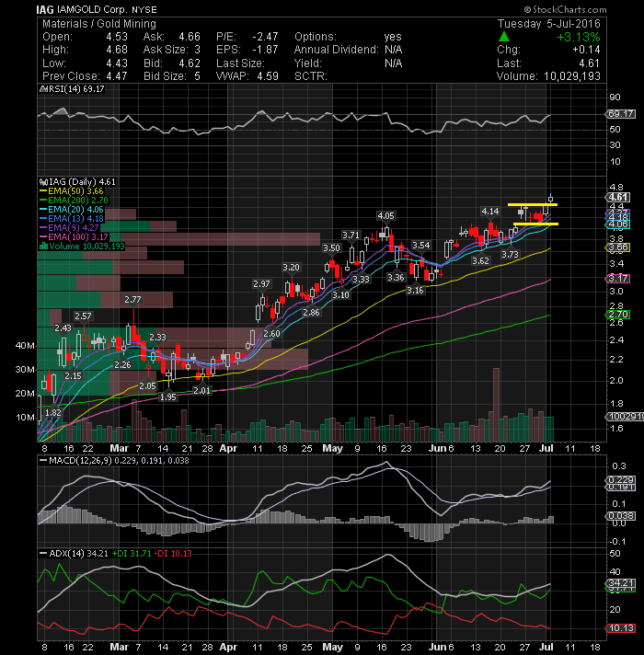Click the 3.17 EMA100 axis tag
This screenshot has width=644, height=655.
pyautogui.click(x=618, y=278)
